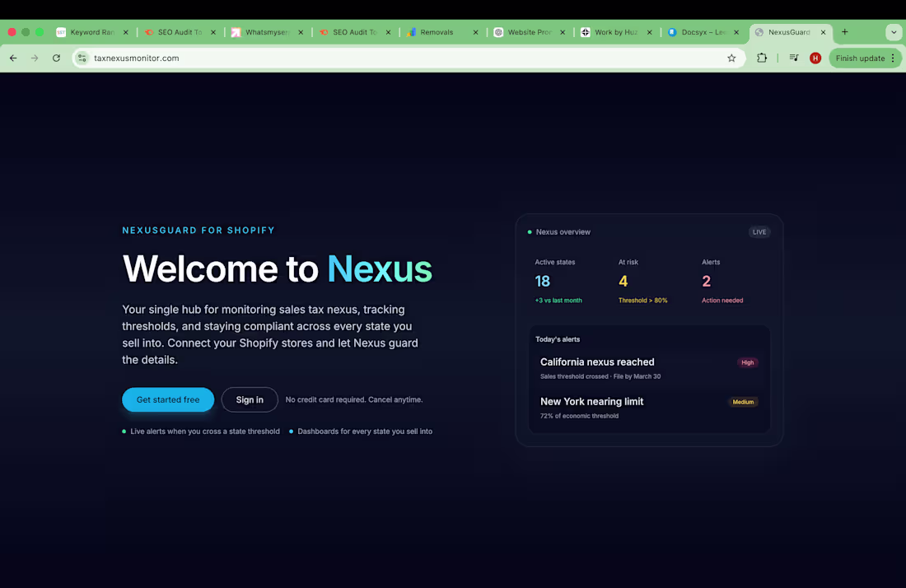Click the forward navigation arrow
906x588 pixels.
click(x=34, y=58)
